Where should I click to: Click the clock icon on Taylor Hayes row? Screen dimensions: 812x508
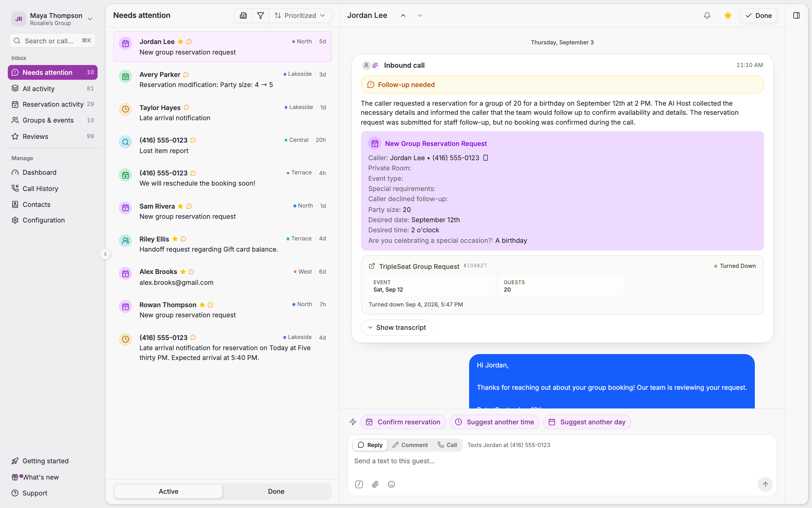point(126,109)
